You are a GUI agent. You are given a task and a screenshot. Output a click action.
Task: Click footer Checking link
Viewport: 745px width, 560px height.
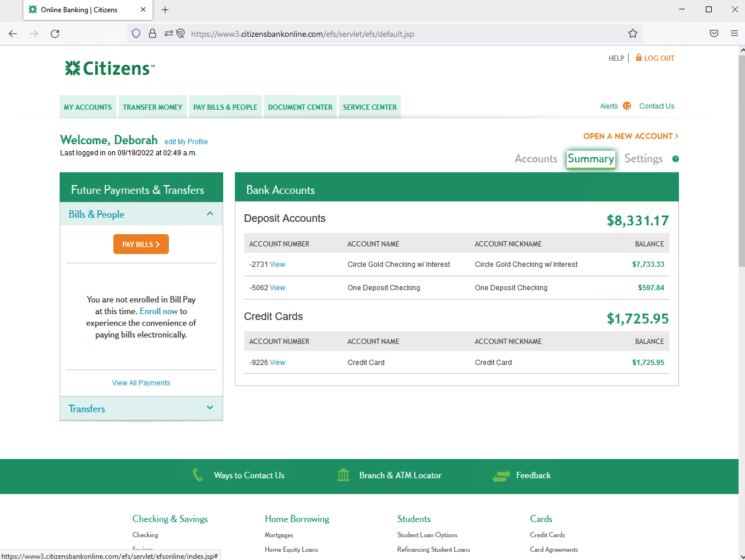(x=145, y=535)
